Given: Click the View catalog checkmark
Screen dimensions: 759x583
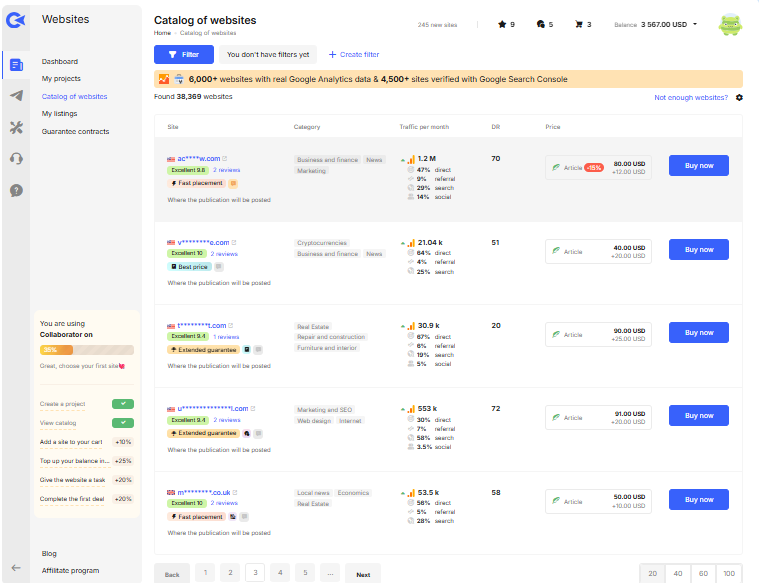Looking at the screenshot, I should pyautogui.click(x=123, y=423).
